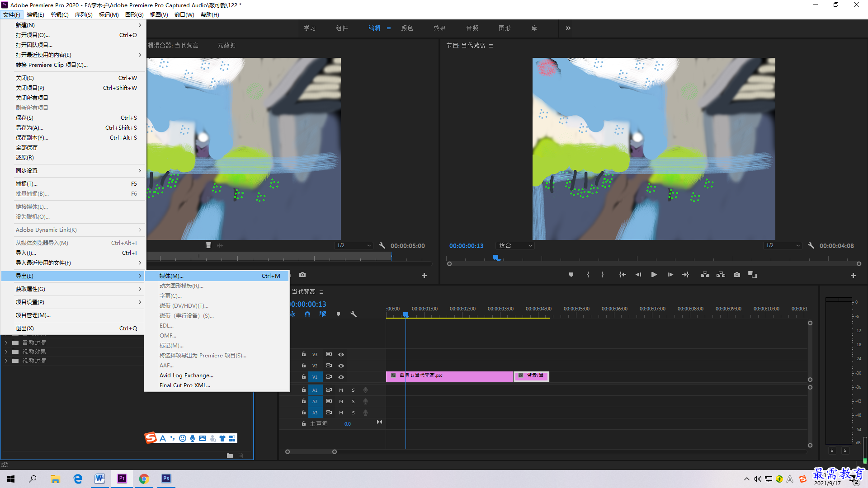The image size is (868, 488).
Task: Open Source monitor resolution 1/2 dropdown
Action: point(354,246)
